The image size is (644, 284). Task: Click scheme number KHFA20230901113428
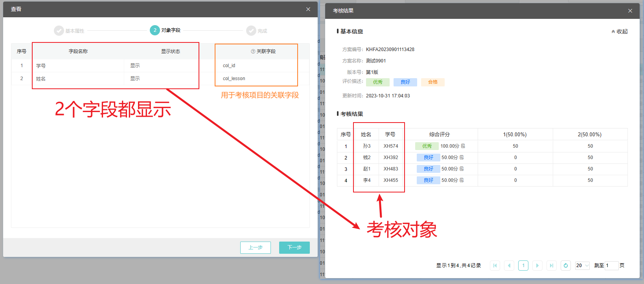(390, 49)
